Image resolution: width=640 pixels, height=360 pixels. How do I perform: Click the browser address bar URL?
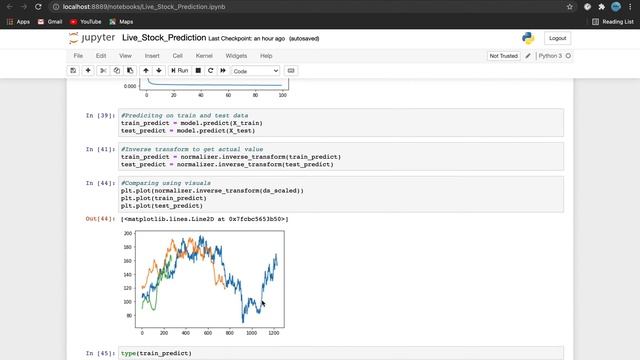[144, 7]
